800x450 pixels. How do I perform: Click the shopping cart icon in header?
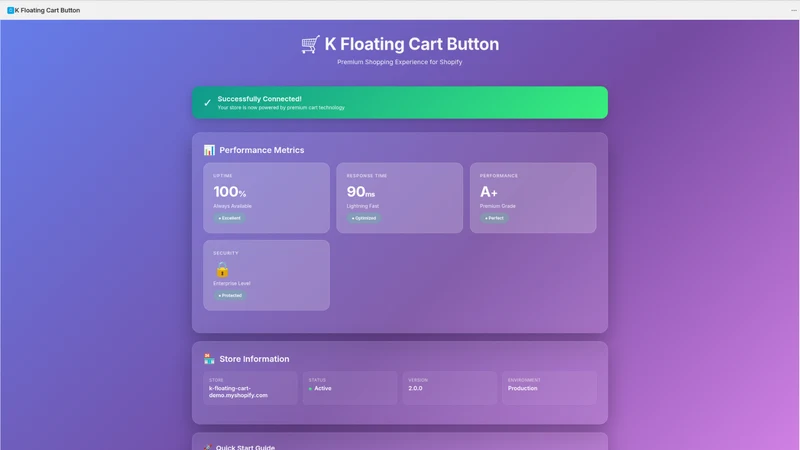click(x=310, y=44)
